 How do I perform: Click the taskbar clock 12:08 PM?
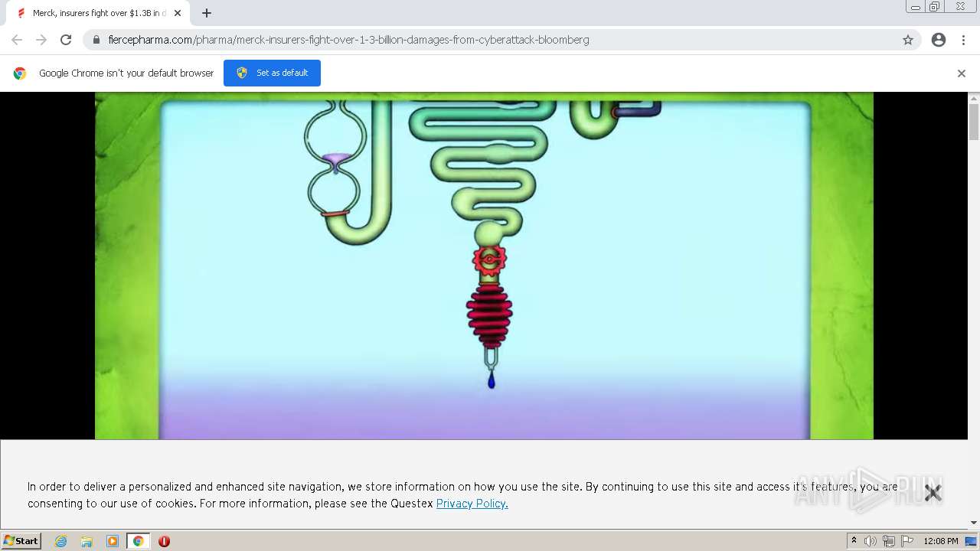941,541
